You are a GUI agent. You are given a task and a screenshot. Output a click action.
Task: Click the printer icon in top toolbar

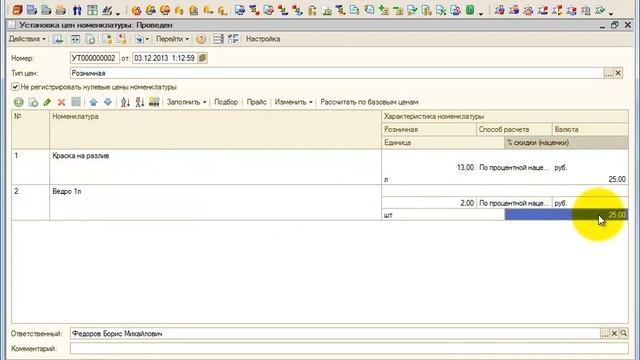click(x=60, y=10)
